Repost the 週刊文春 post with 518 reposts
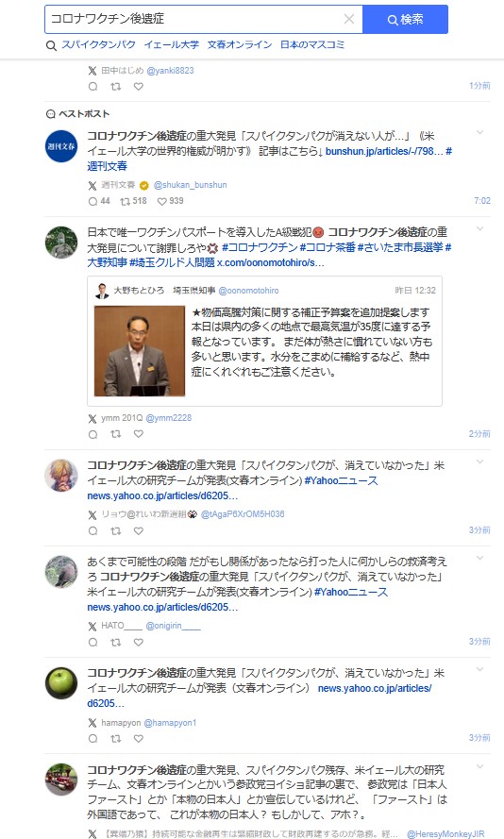The width and height of the screenshot is (504, 839). [x=133, y=201]
